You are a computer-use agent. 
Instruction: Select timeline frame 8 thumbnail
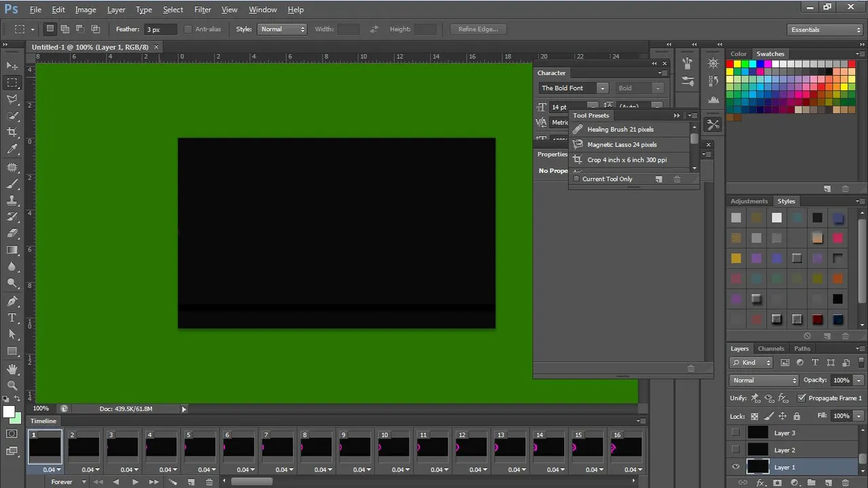[x=316, y=447]
